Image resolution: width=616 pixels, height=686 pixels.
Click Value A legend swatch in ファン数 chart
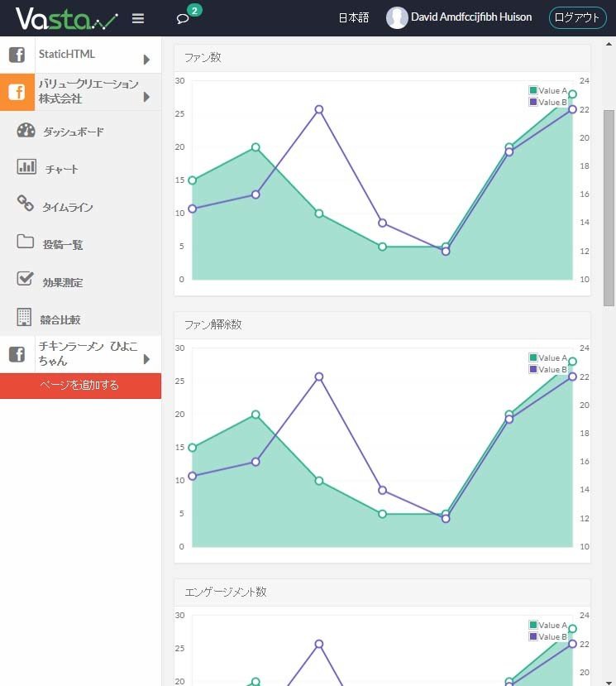coord(533,90)
